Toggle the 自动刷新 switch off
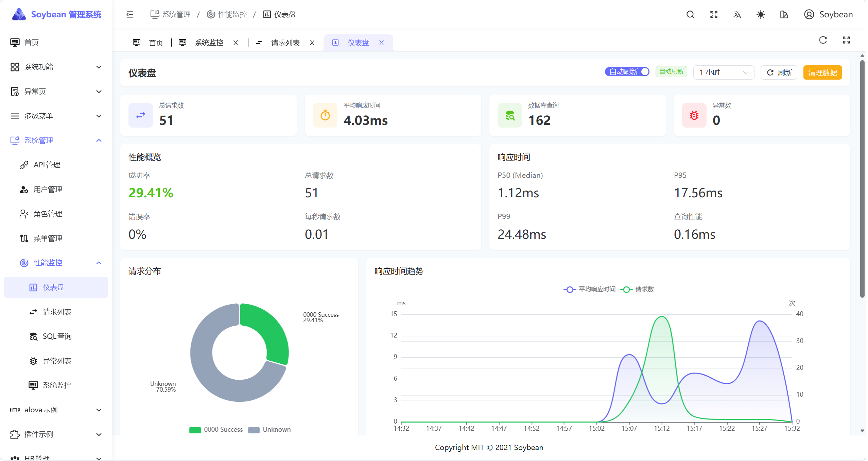The width and height of the screenshot is (868, 461). coord(627,72)
